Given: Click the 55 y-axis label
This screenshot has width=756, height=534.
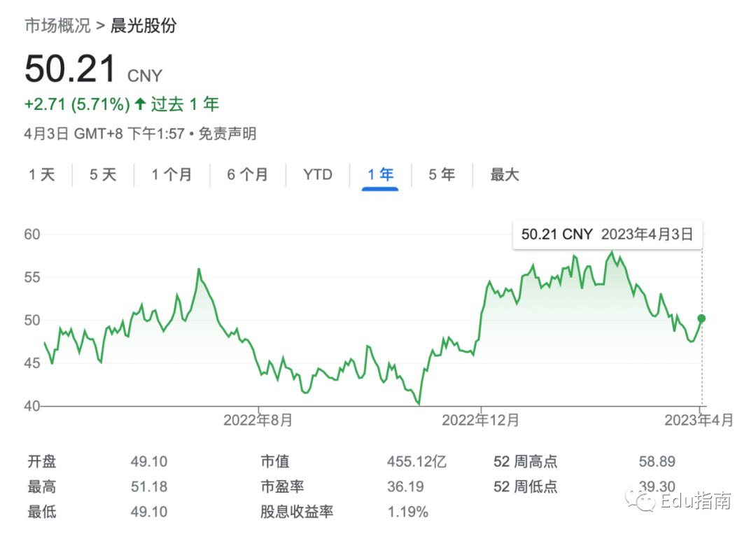Looking at the screenshot, I should click(x=31, y=278).
